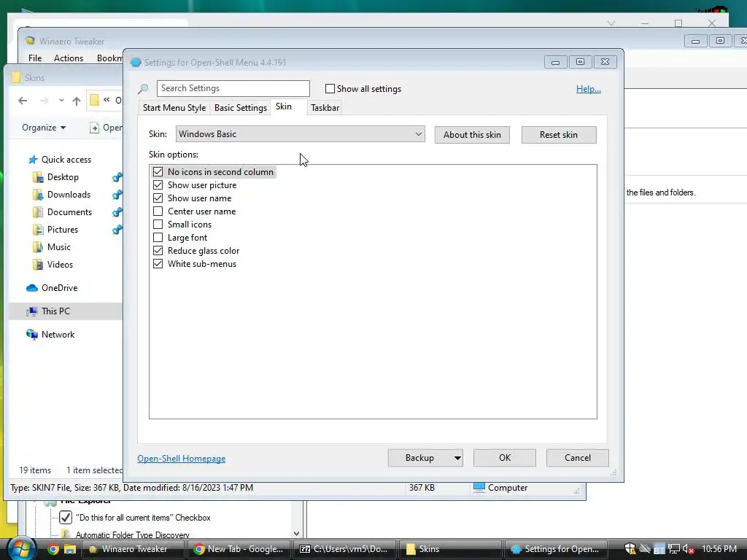This screenshot has width=747, height=560.
Task: Toggle "No icons in second column" checkbox
Action: pos(158,172)
